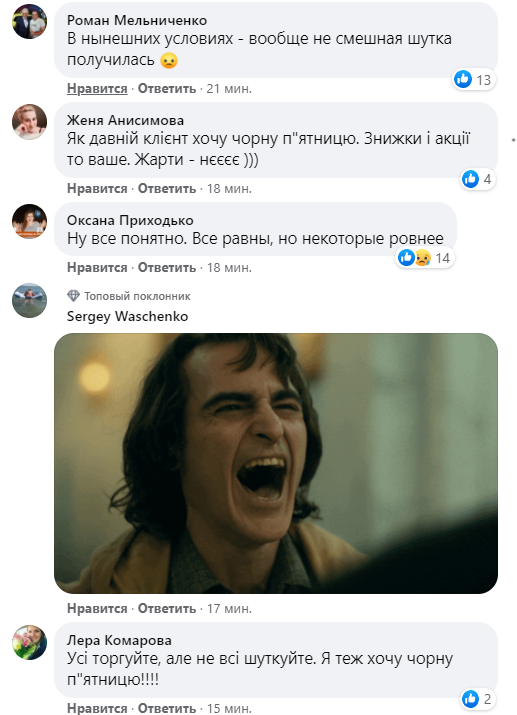Open Лера Комарова's profile avatar
The height and width of the screenshot is (715, 517).
(29, 642)
